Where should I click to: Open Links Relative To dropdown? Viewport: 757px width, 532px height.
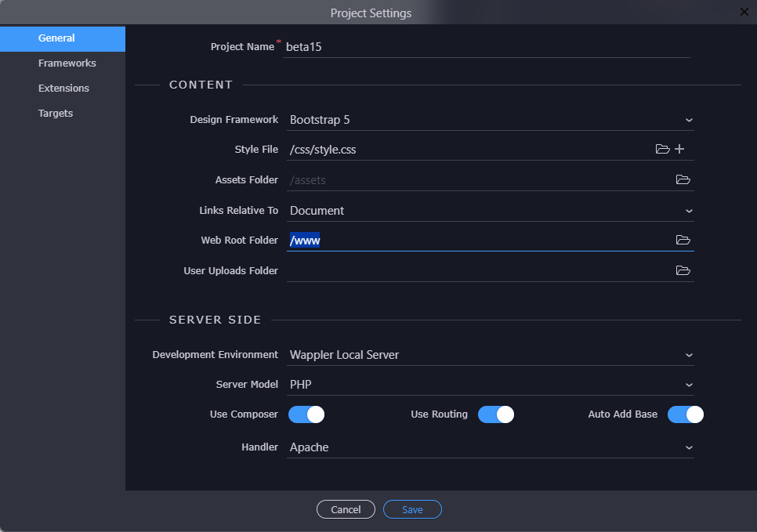pos(490,211)
